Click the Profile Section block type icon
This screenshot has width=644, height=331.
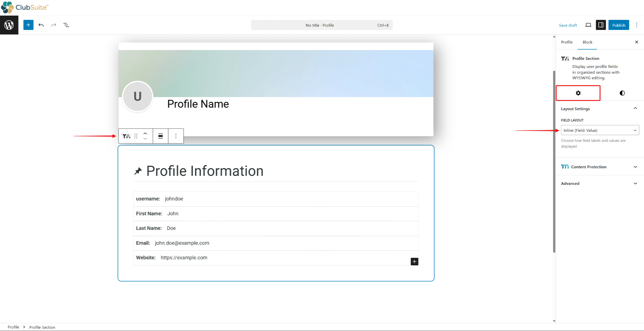[126, 136]
